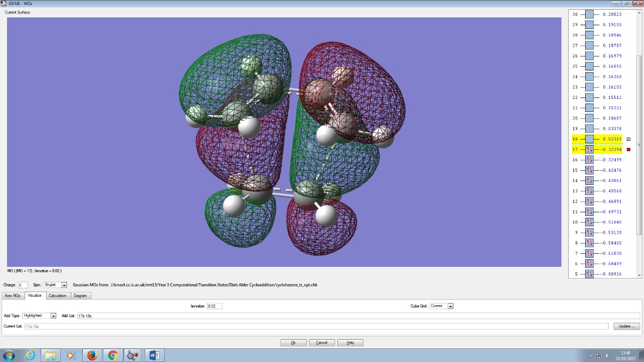Click the Cancel button
The width and height of the screenshot is (644, 362).
322,342
